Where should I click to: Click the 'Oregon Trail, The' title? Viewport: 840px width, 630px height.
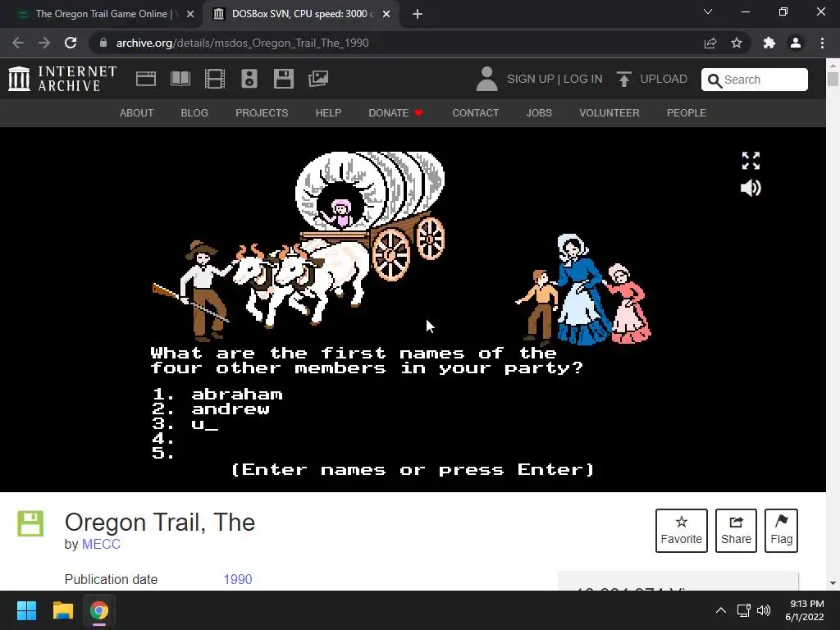[x=160, y=523]
